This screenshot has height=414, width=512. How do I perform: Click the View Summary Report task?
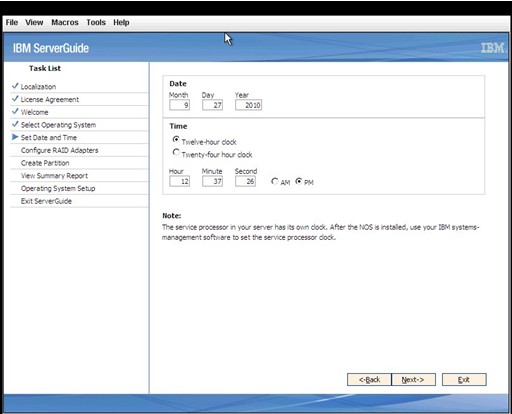click(x=54, y=175)
